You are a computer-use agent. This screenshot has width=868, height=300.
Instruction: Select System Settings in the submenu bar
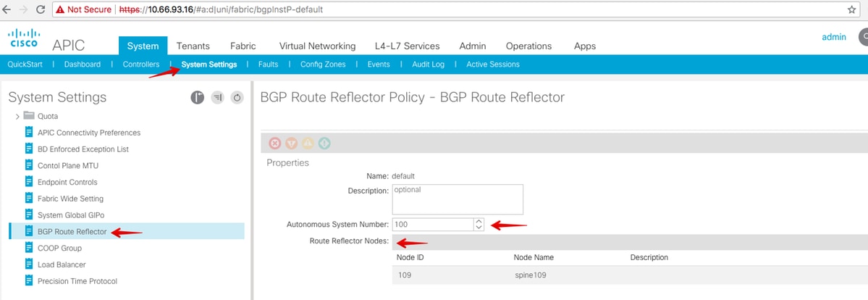pos(209,64)
